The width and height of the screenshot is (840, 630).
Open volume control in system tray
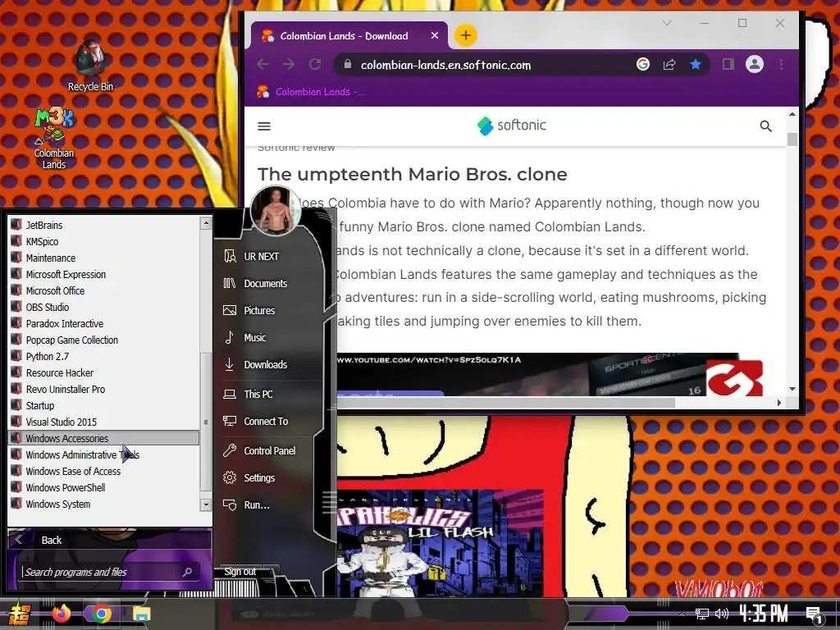pyautogui.click(x=722, y=614)
